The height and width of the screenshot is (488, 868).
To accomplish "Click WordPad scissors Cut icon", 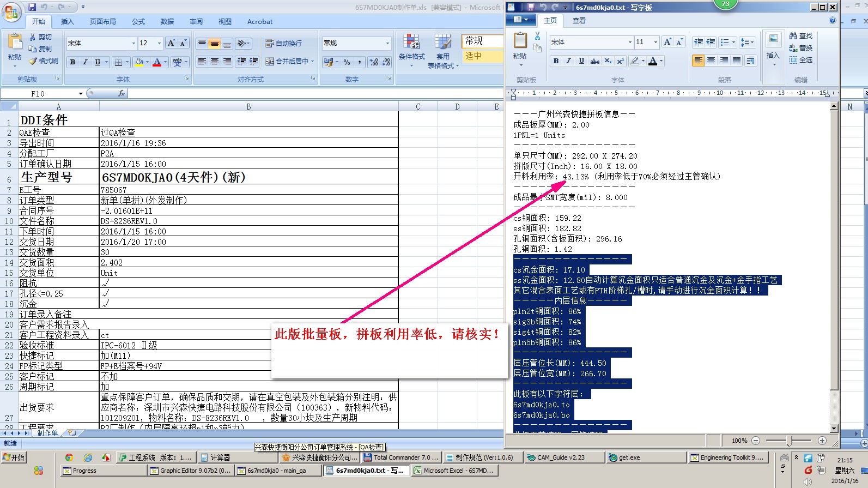I will pyautogui.click(x=537, y=36).
